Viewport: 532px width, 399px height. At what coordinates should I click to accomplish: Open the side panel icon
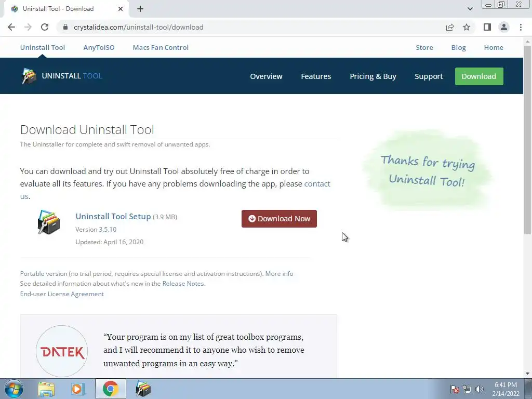(487, 27)
